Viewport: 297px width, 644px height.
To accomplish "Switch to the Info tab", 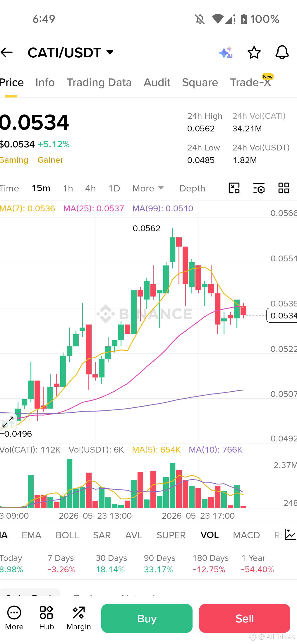I will [45, 83].
